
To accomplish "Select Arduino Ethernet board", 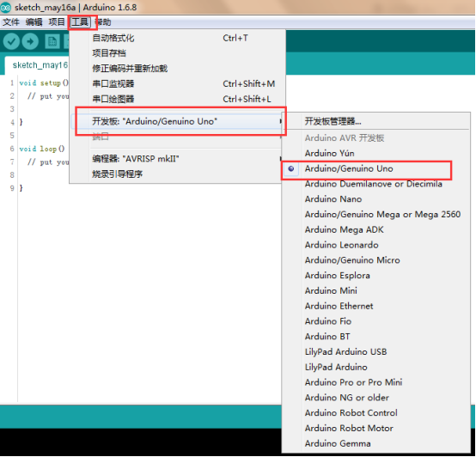I will pos(376,306).
